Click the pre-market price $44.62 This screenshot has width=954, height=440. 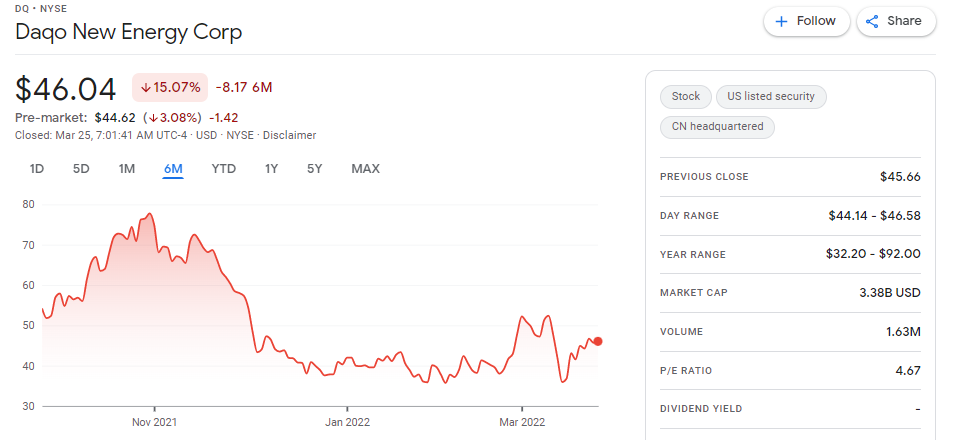(x=115, y=118)
